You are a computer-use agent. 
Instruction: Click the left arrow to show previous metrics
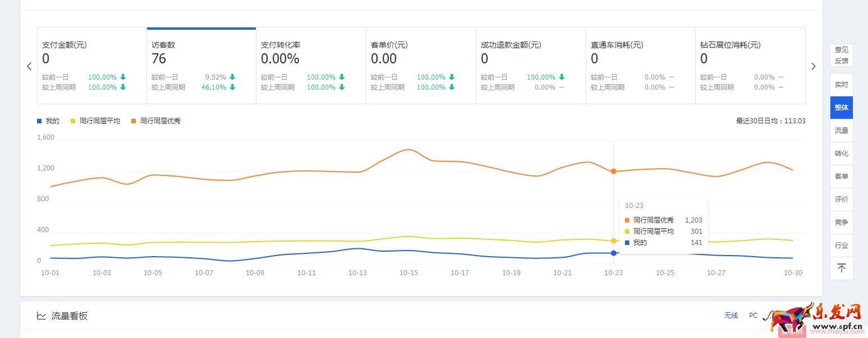[29, 66]
